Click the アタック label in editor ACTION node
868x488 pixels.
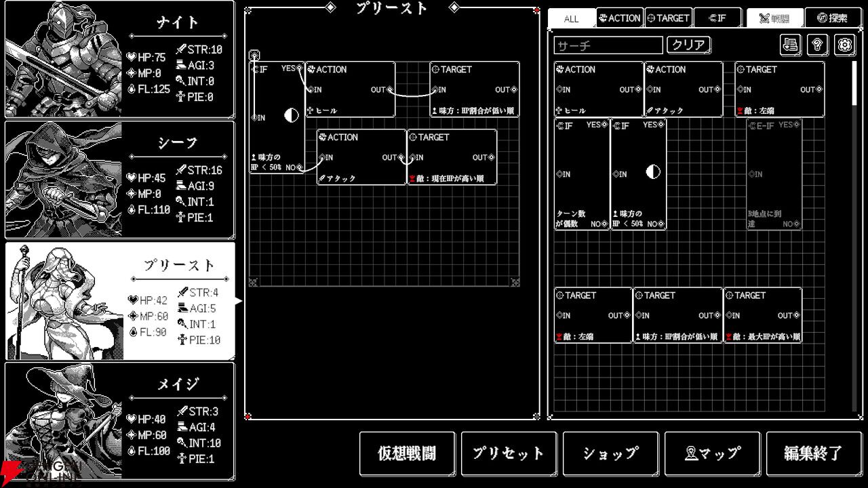point(342,178)
